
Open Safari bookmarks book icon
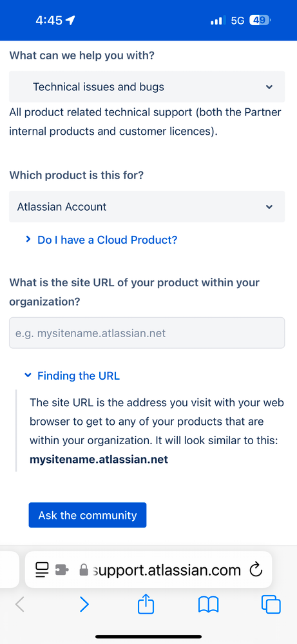(x=208, y=605)
